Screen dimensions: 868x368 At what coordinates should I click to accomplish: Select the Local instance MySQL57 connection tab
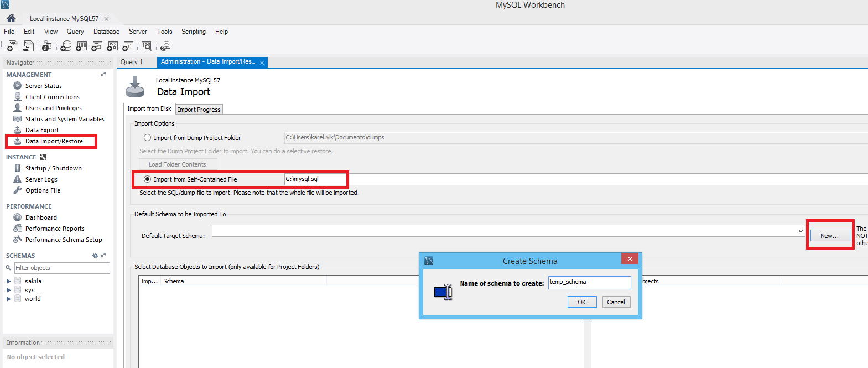coord(64,19)
